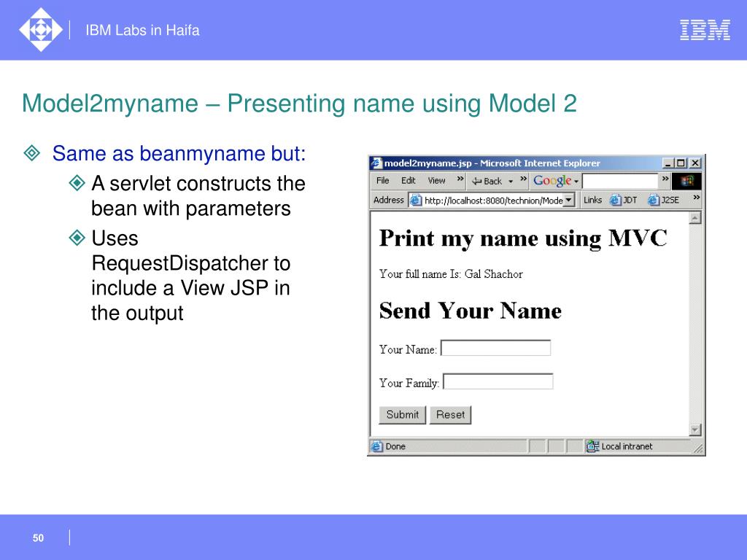Click the Local intranet zone icon

pos(592,446)
